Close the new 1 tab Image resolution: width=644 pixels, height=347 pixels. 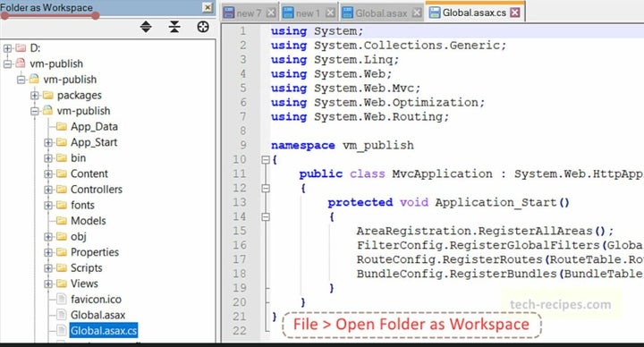(x=330, y=13)
